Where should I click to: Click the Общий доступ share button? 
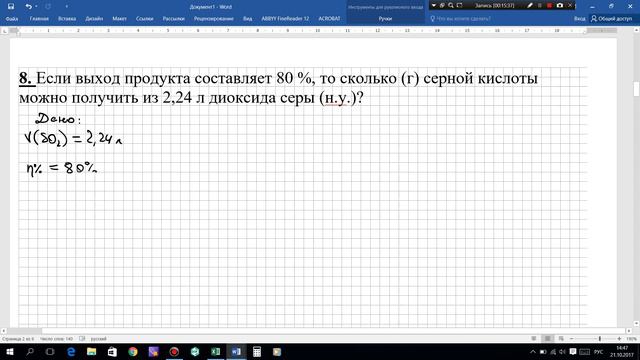pyautogui.click(x=612, y=19)
